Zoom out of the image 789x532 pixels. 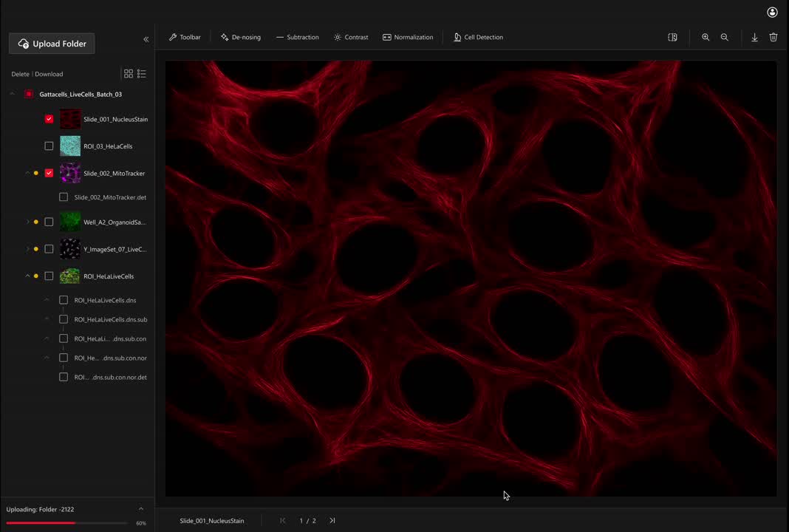pos(724,37)
